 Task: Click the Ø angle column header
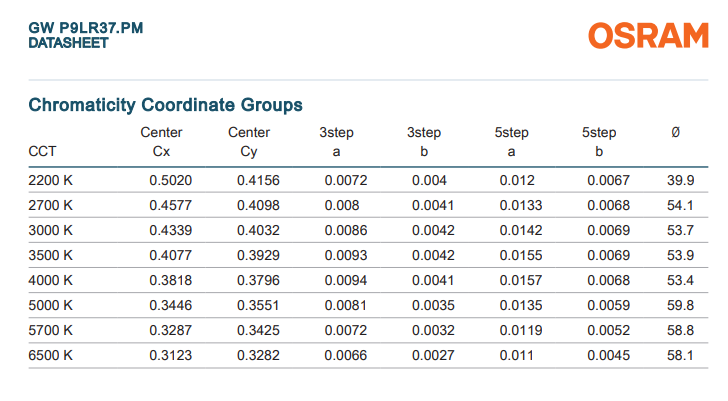click(675, 133)
